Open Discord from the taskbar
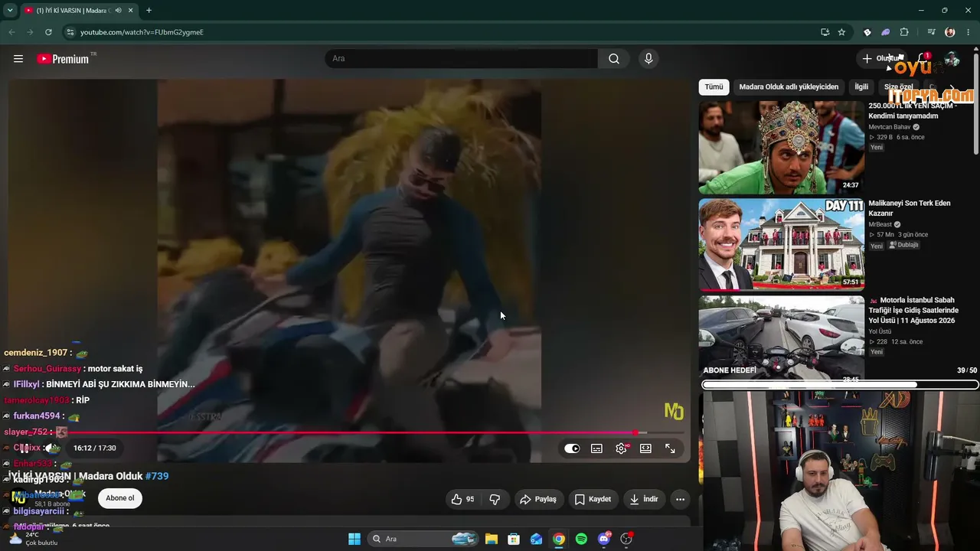This screenshot has height=551, width=980. coord(604,539)
